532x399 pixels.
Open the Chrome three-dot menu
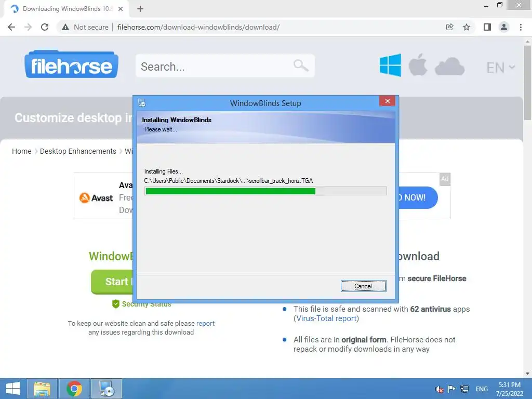point(521,27)
